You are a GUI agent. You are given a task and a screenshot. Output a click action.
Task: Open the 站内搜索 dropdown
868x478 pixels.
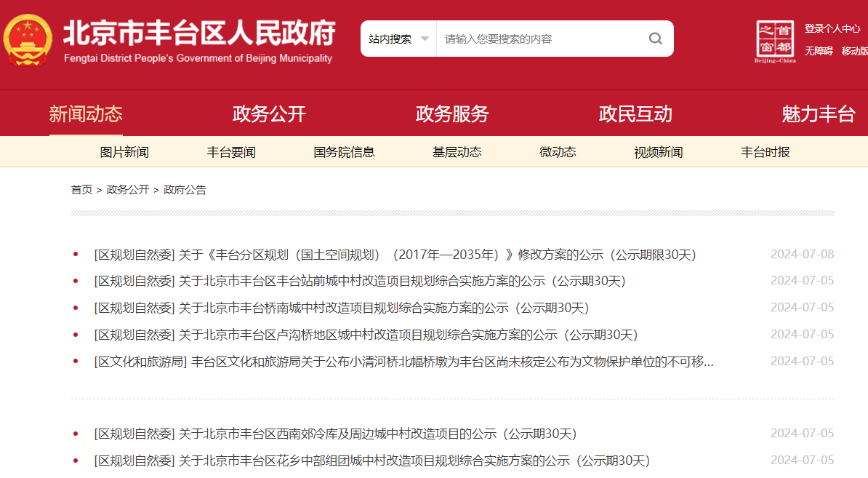coord(398,39)
